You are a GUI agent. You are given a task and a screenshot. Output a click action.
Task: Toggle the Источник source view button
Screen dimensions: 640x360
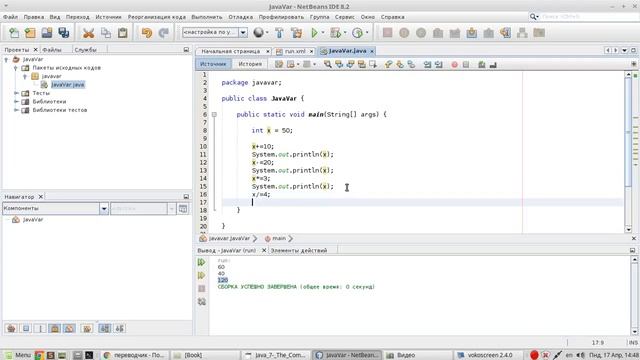(213, 64)
